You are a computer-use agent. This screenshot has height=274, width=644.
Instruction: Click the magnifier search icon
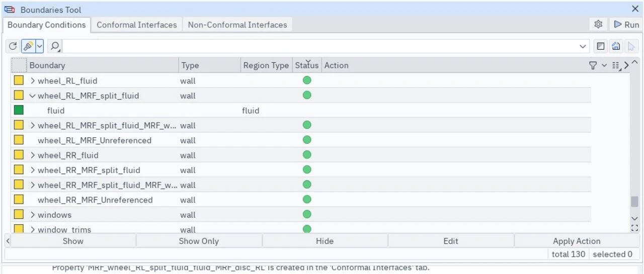pos(55,46)
